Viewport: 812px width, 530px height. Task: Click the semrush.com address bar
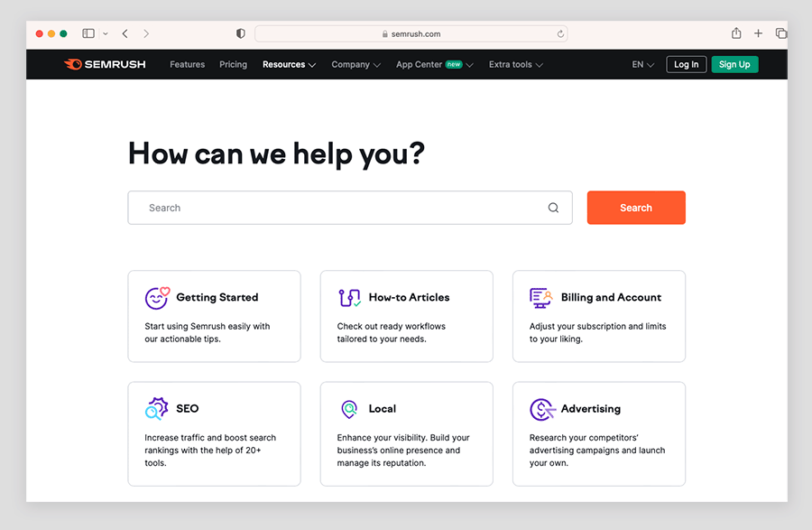point(411,34)
